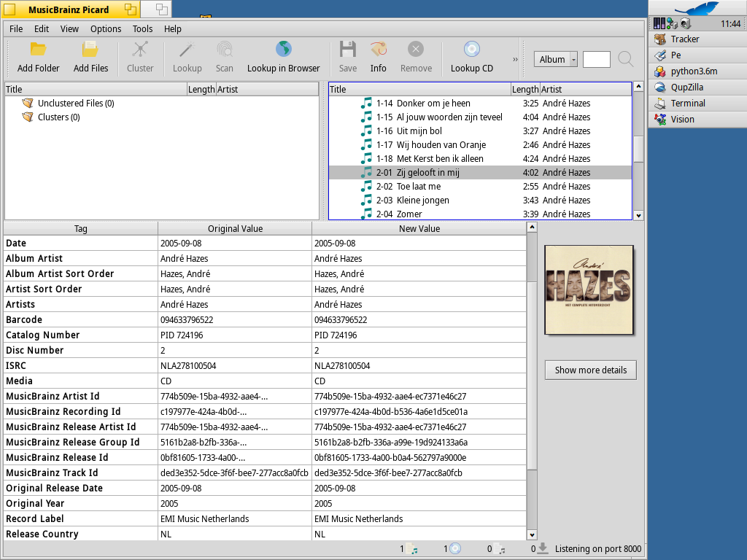
Task: Click the Remove toolbar icon
Action: [416, 49]
